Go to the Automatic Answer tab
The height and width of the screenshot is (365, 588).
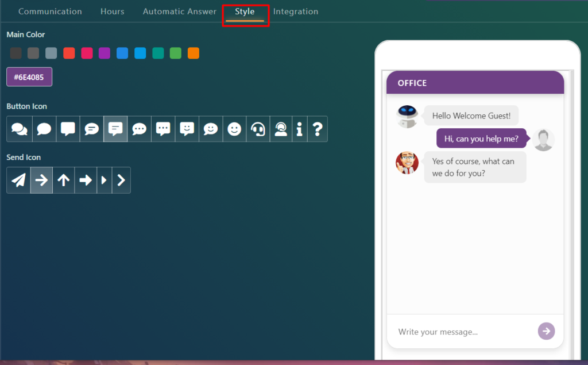[180, 11]
